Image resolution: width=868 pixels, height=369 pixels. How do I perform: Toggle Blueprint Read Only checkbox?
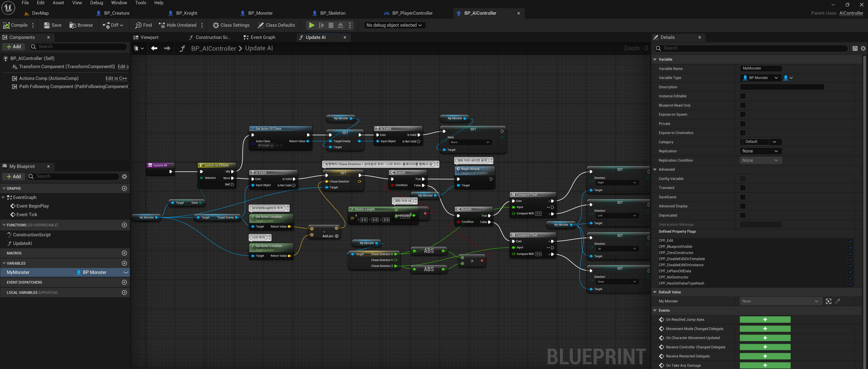pos(743,105)
